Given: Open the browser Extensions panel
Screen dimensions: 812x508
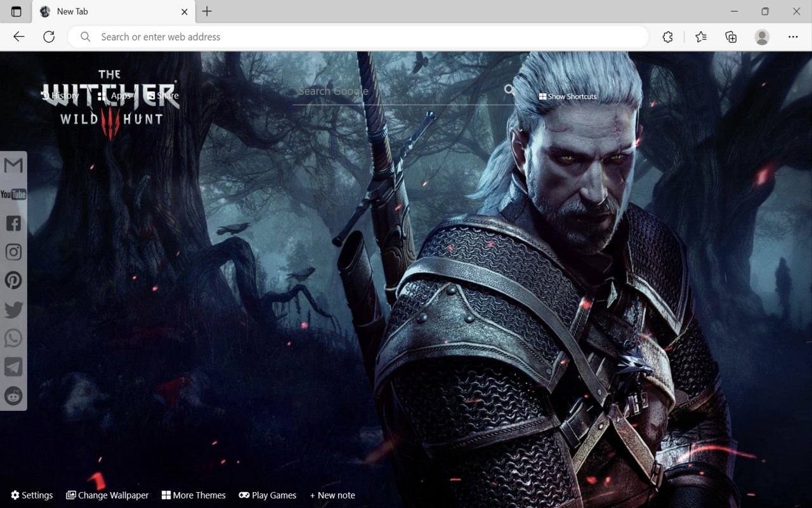Looking at the screenshot, I should pos(667,37).
